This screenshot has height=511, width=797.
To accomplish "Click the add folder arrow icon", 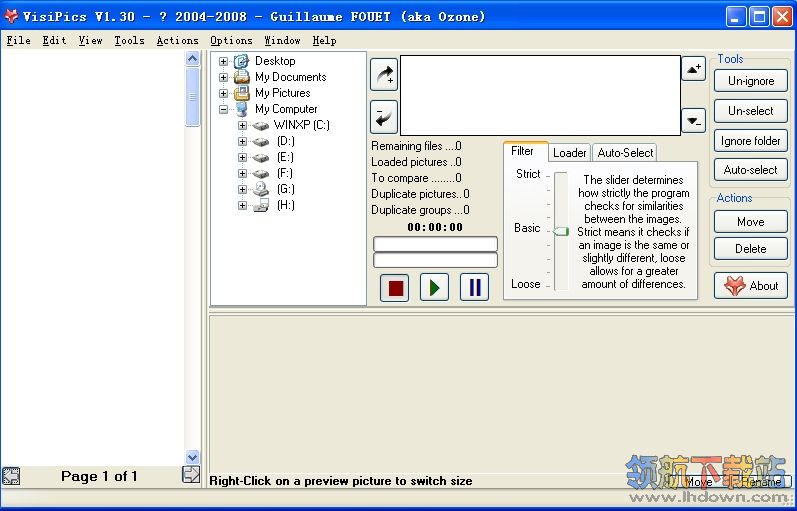I will pyautogui.click(x=384, y=74).
